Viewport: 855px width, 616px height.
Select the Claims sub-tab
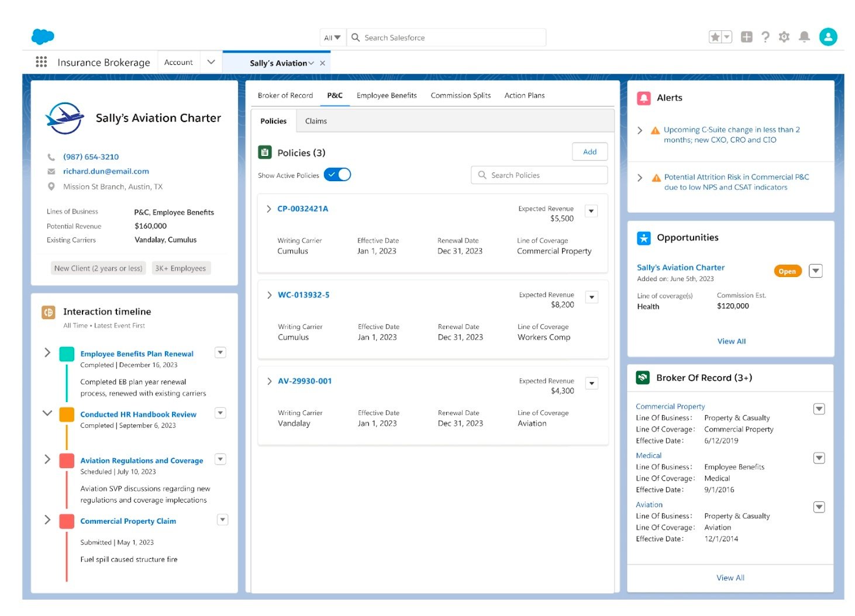tap(316, 121)
